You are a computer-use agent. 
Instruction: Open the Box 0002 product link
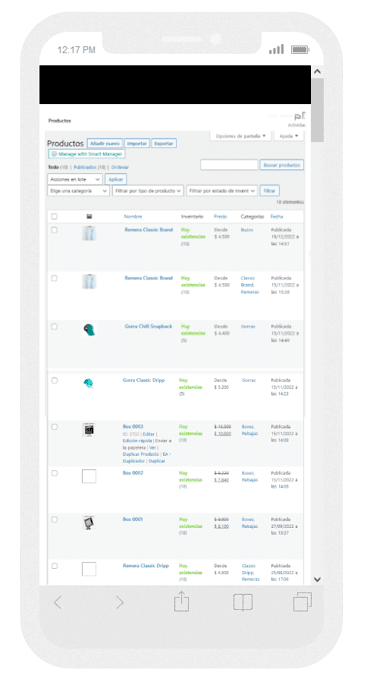tap(133, 473)
